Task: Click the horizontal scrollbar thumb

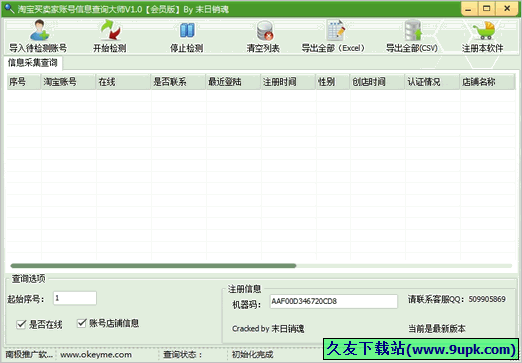Action: (153, 266)
